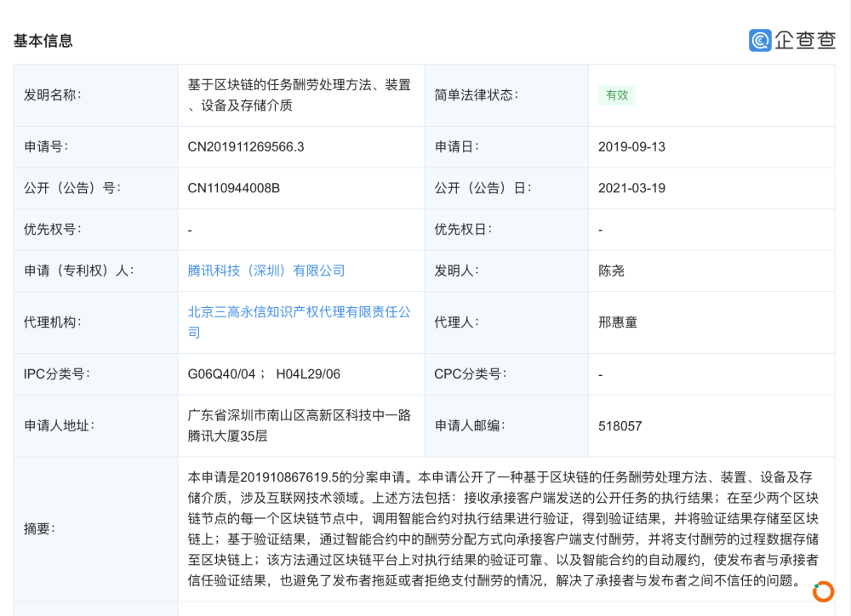851x616 pixels.
Task: Click the 申请号 label cell
Action: point(96,146)
